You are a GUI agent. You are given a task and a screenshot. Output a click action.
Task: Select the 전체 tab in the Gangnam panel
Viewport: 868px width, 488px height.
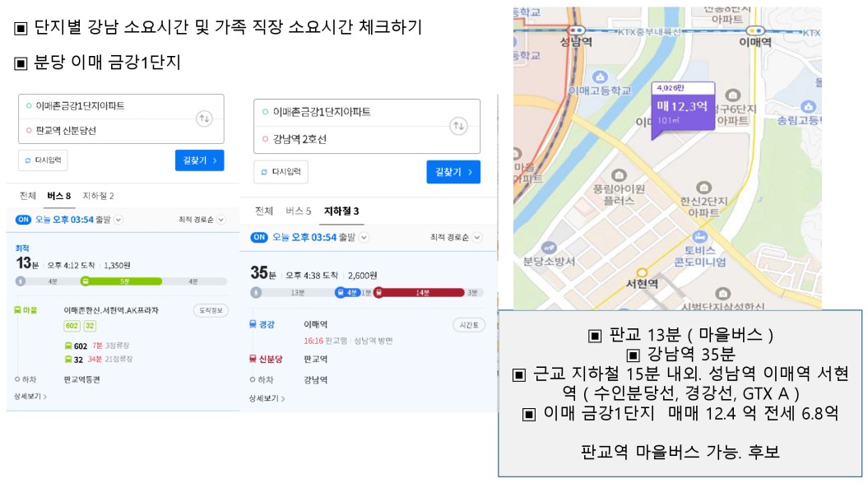264,211
